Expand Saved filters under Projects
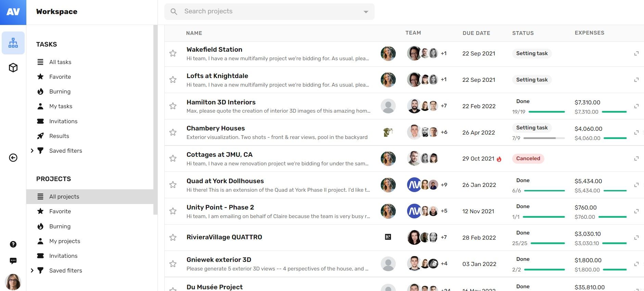 point(32,270)
